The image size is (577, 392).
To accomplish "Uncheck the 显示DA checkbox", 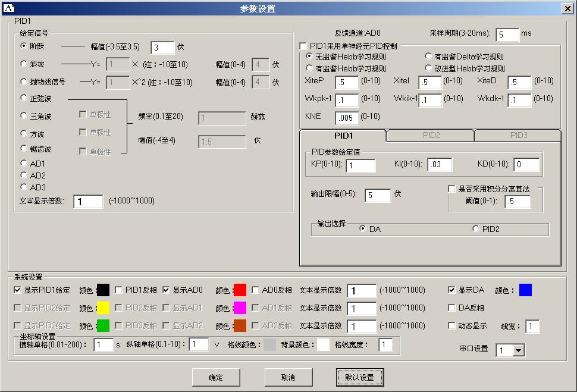I will click(x=452, y=290).
